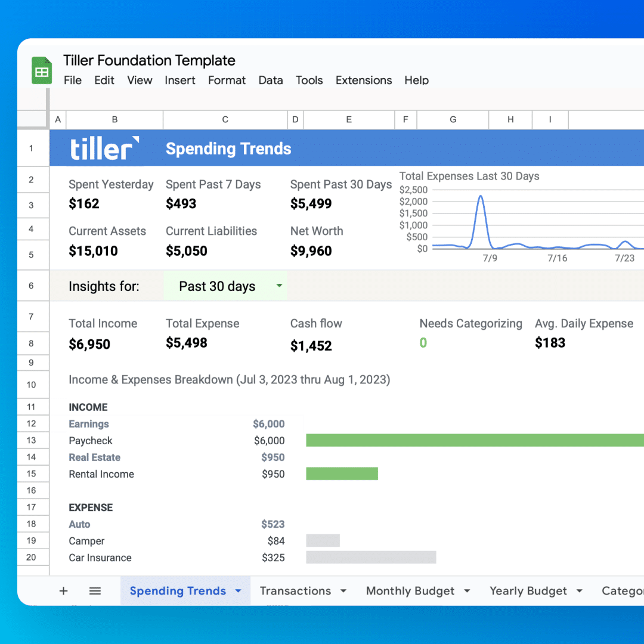
Task: Click the gray Camper expense bar
Action: pos(323,540)
